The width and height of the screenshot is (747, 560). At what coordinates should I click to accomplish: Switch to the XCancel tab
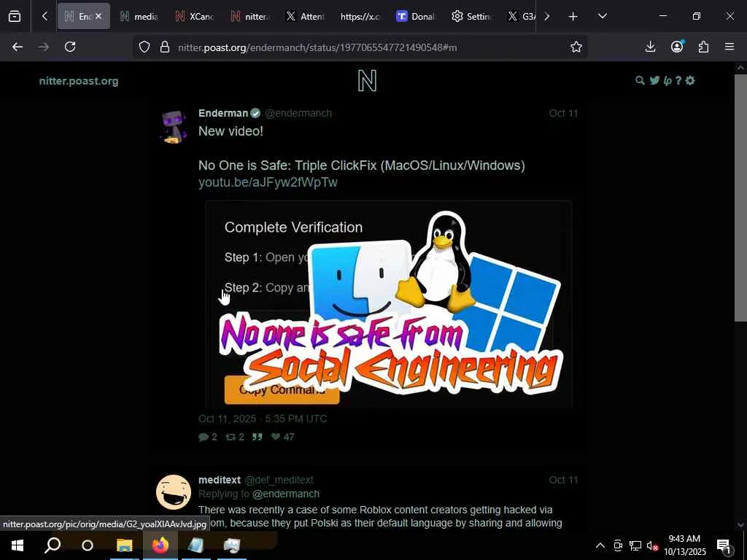[194, 16]
